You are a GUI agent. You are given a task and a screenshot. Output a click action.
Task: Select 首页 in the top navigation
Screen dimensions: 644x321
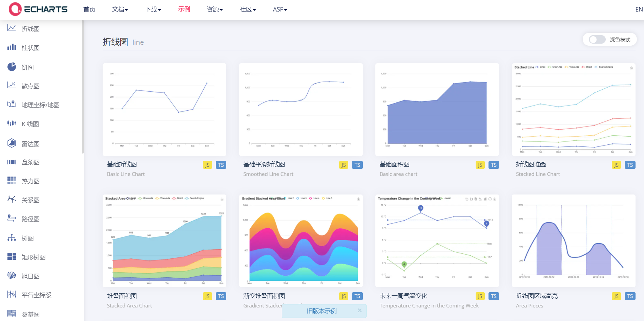(89, 9)
